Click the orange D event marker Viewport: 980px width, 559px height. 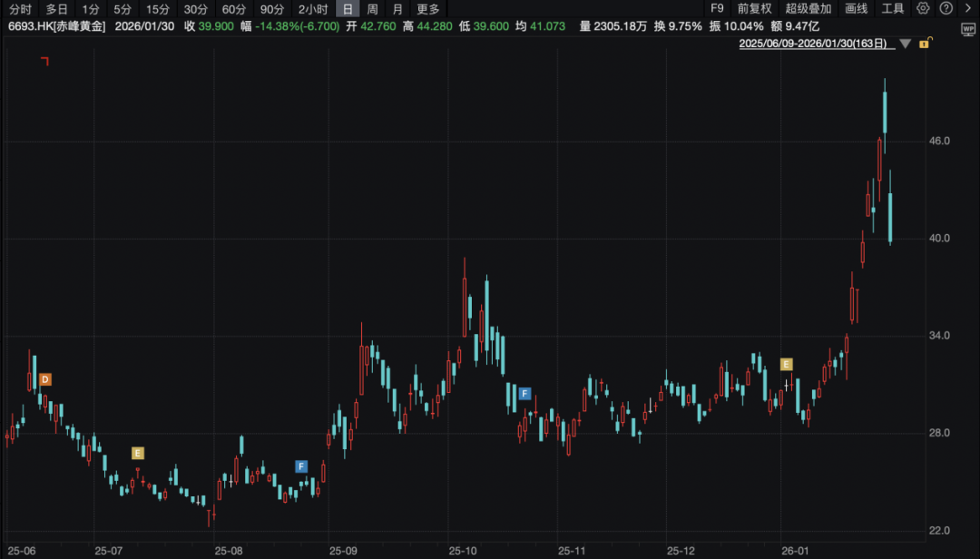[45, 379]
